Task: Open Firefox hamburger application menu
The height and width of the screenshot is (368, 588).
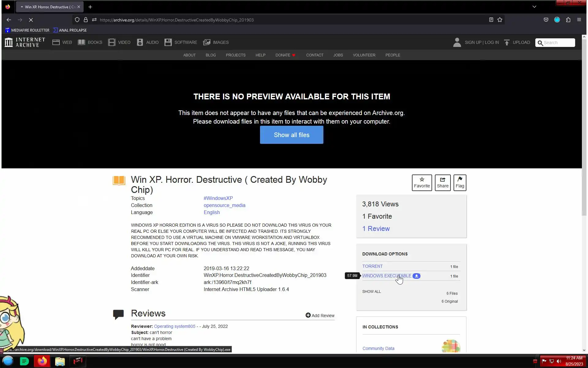Action: [579, 20]
